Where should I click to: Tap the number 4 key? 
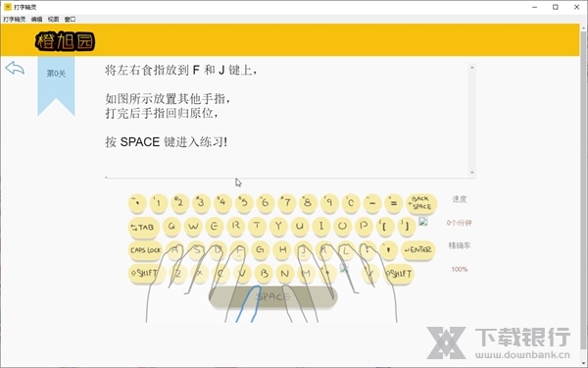(222, 203)
